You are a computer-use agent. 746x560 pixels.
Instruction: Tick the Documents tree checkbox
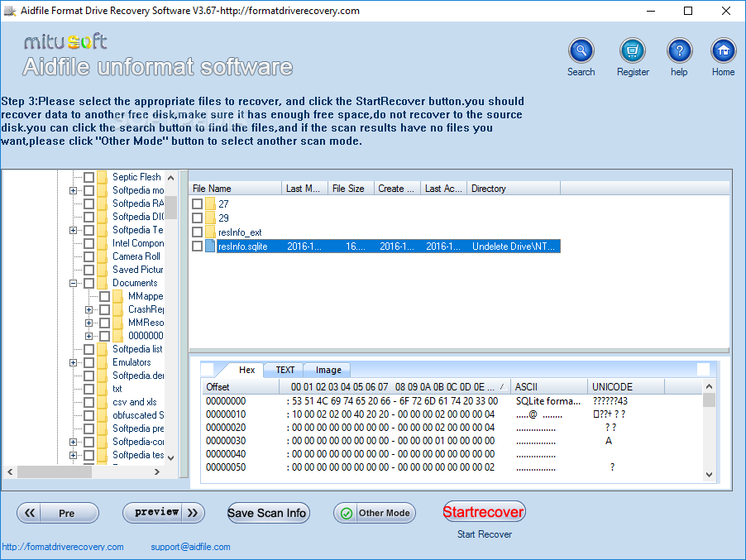tap(89, 283)
